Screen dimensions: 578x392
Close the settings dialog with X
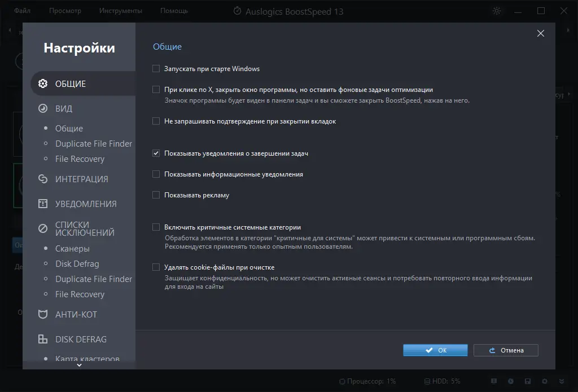point(541,33)
